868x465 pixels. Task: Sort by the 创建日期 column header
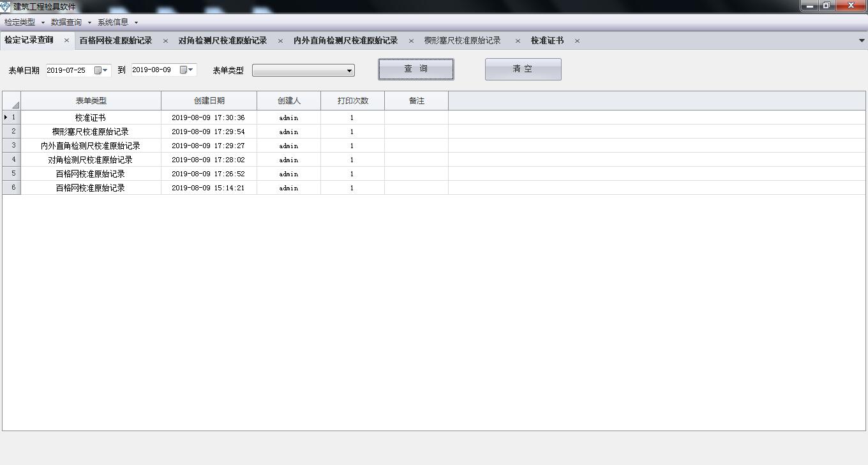pos(209,101)
